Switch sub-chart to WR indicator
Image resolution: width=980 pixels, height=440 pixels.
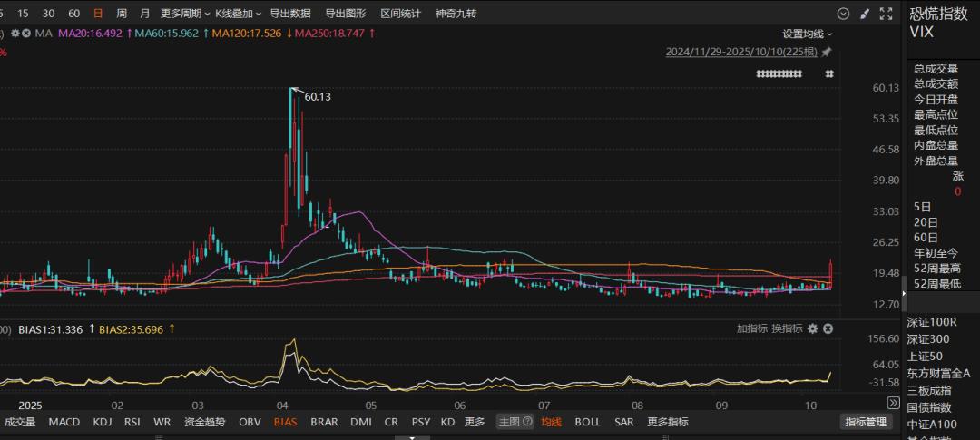point(162,422)
